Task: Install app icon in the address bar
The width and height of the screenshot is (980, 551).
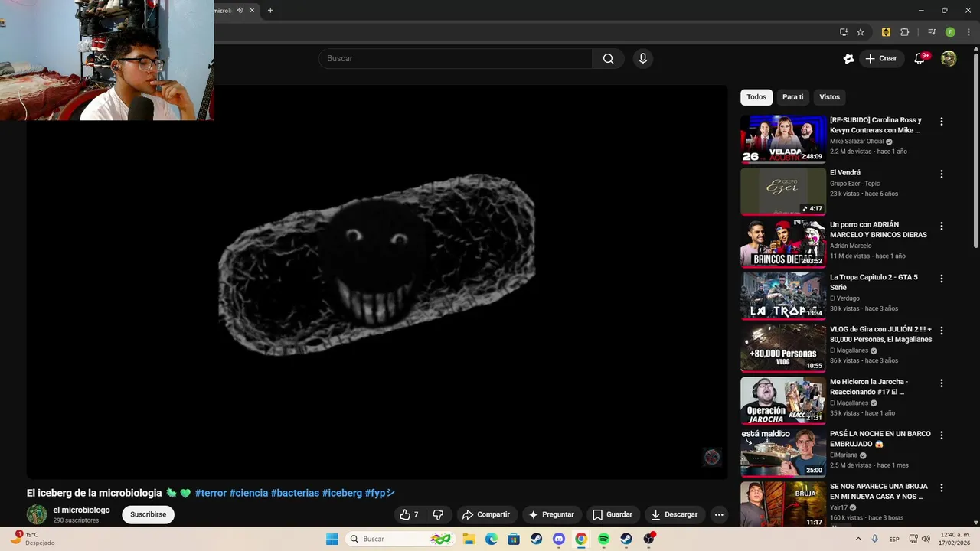Action: point(844,32)
